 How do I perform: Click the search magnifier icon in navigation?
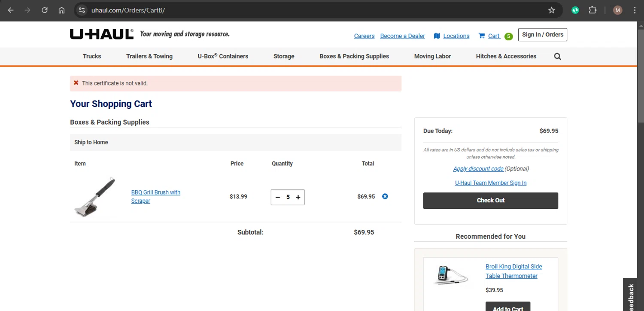click(557, 56)
